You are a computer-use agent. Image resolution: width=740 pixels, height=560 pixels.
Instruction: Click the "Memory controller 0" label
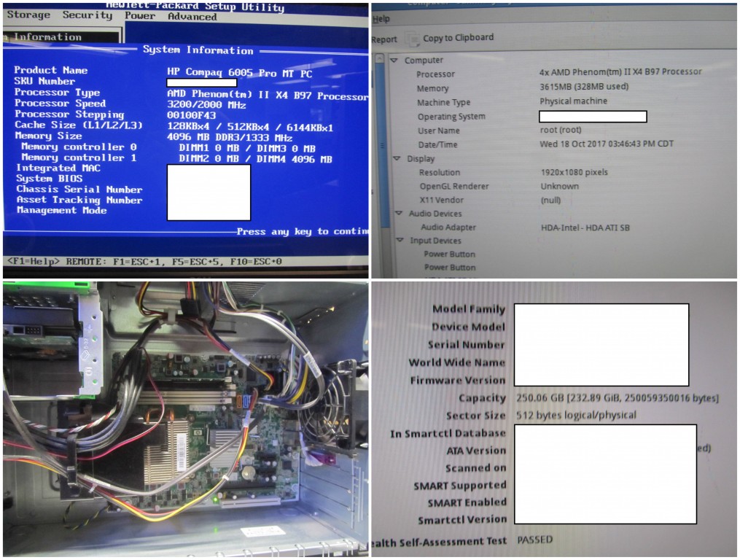coord(79,147)
